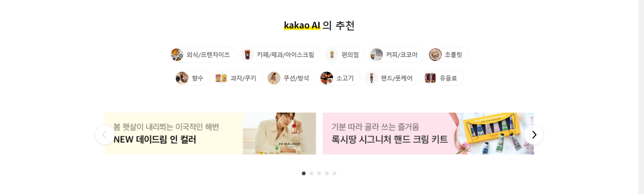644x194 pixels.
Task: Open the 커피/코코아 category icon
Action: tap(376, 55)
